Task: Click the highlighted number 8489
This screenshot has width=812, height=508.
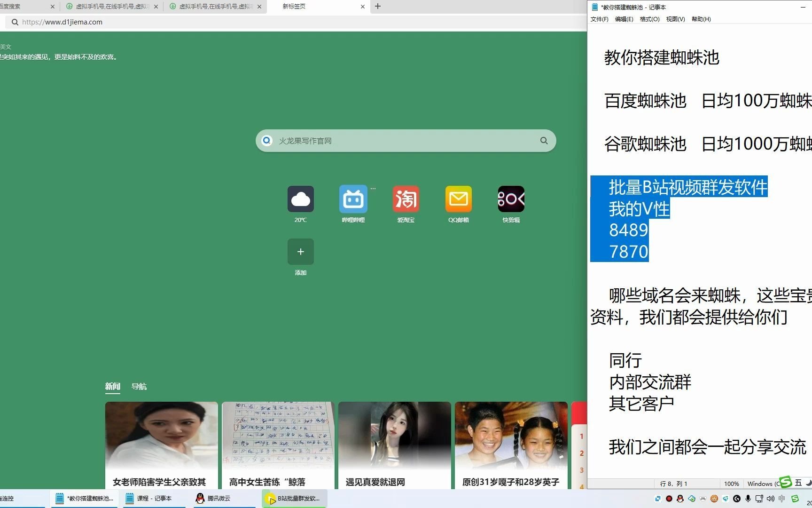Action: [629, 230]
